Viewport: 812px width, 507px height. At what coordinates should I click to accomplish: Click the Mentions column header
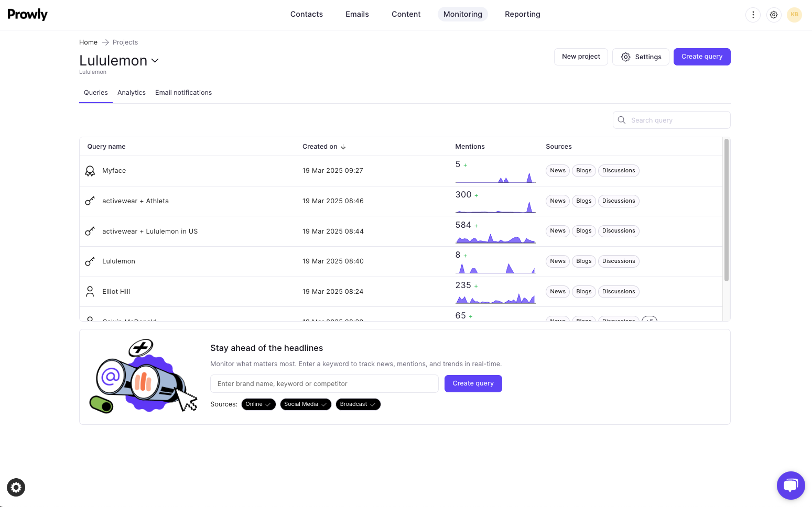470,147
